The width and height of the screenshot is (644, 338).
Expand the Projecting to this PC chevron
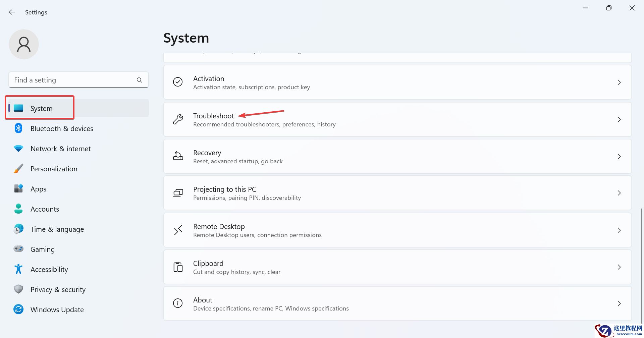coord(619,193)
